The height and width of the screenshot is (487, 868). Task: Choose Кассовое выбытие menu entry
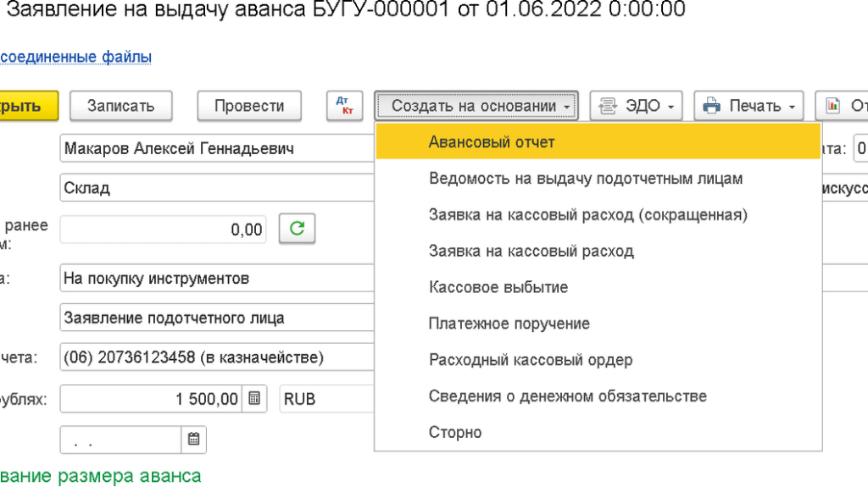(498, 287)
